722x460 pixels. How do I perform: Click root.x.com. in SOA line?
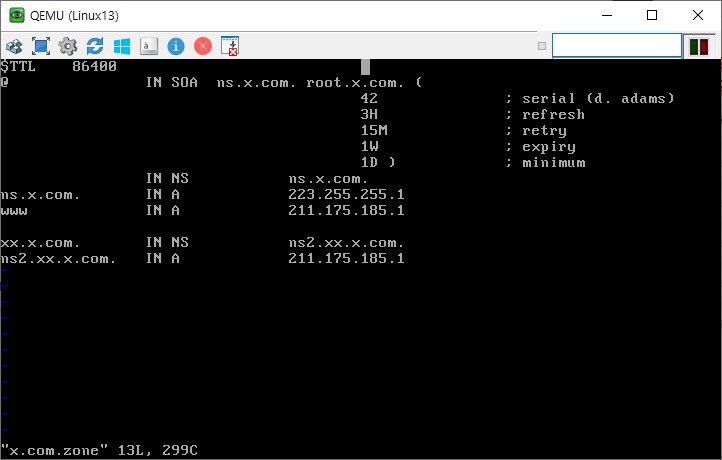click(355, 83)
